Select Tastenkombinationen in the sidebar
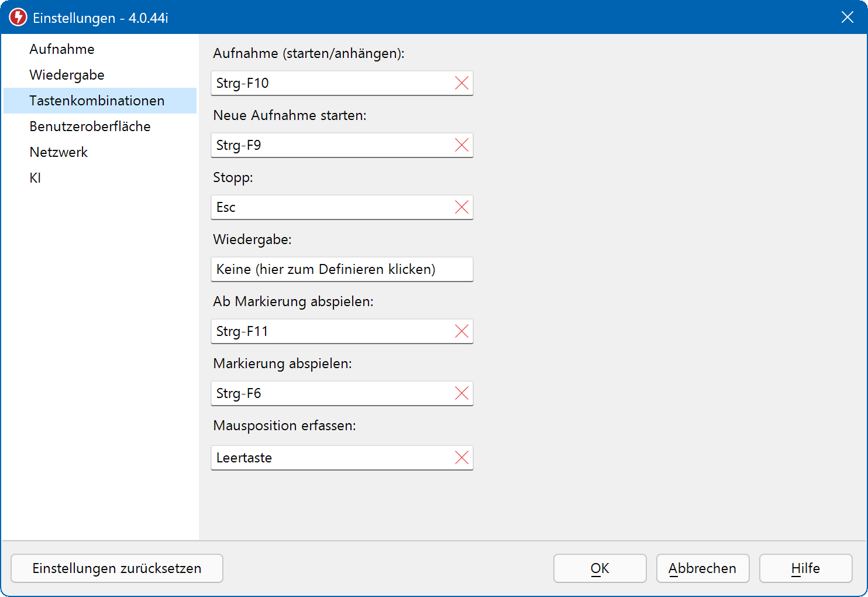The image size is (868, 597). [97, 101]
